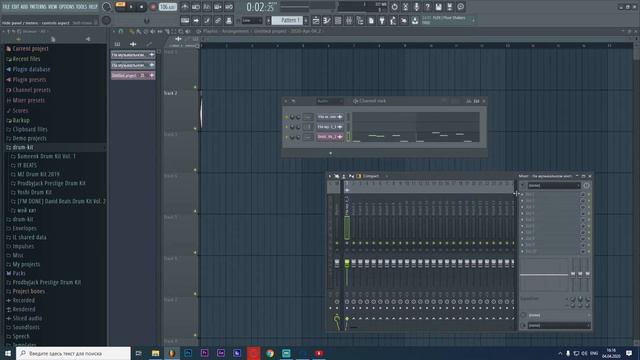Toggle the metronome icon
This screenshot has width=640, height=360.
184,7
